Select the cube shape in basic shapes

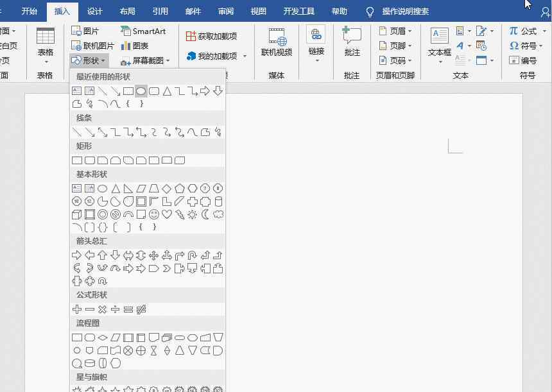click(77, 214)
